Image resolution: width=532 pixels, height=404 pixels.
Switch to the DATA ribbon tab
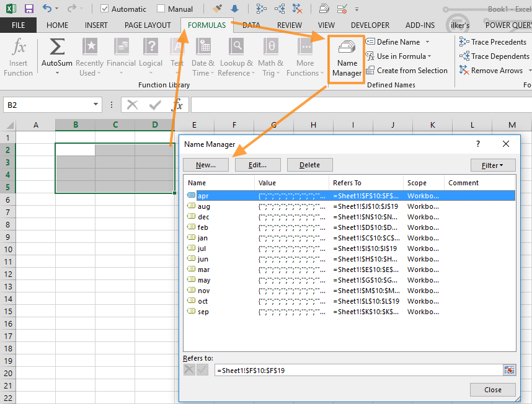pyautogui.click(x=251, y=25)
